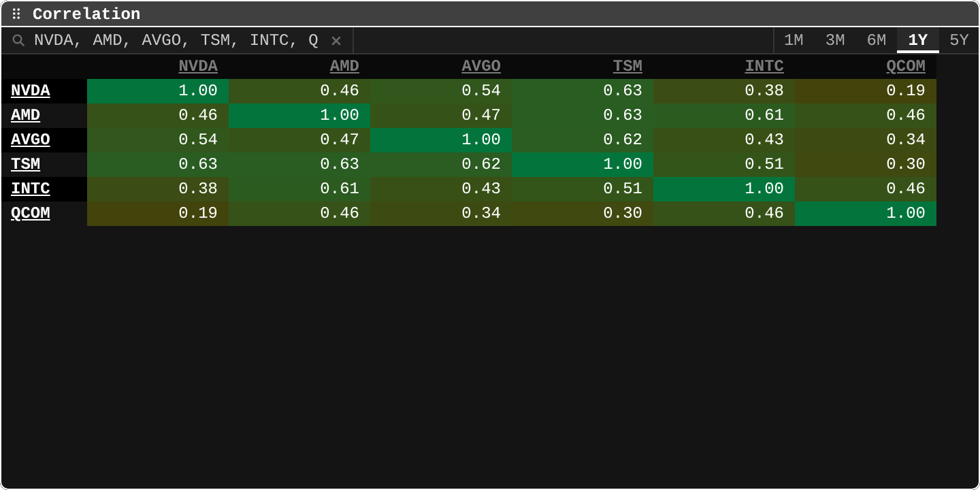Select AMD row INTC cell 0.61

(x=724, y=116)
